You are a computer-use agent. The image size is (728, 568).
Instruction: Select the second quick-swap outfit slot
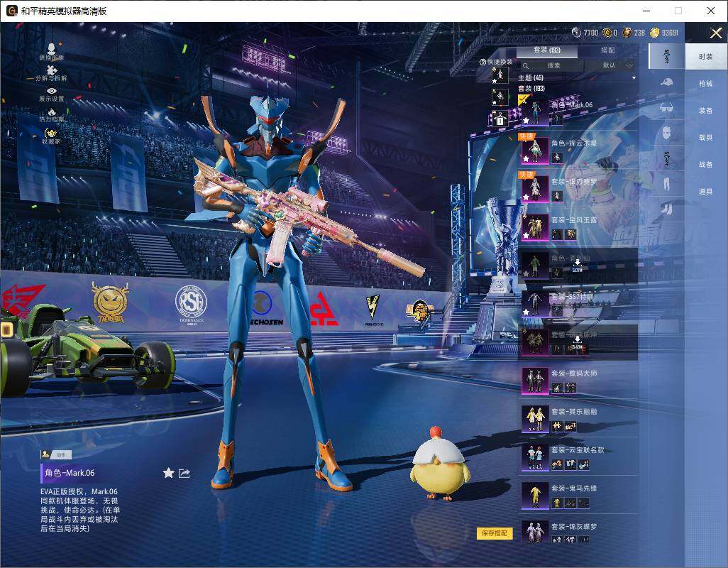(x=500, y=97)
